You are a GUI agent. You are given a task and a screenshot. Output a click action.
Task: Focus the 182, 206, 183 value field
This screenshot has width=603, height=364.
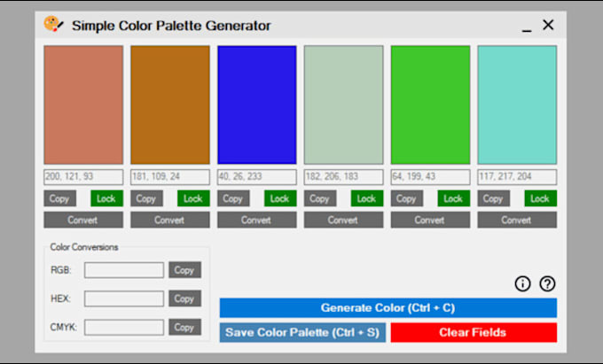(343, 177)
